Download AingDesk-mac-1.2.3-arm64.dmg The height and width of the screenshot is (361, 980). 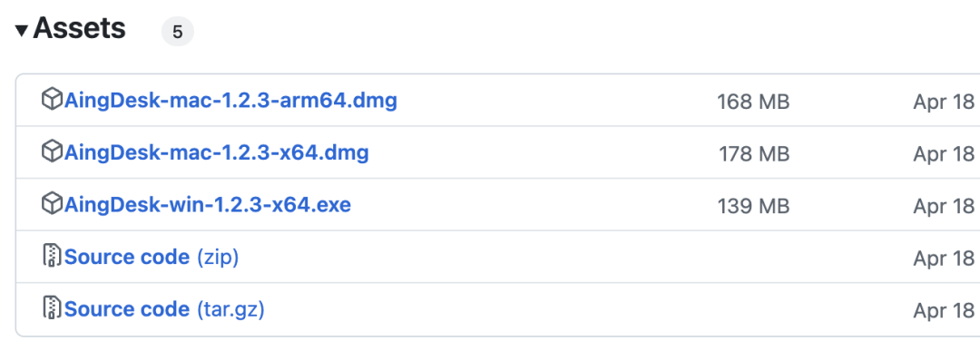pos(230,100)
